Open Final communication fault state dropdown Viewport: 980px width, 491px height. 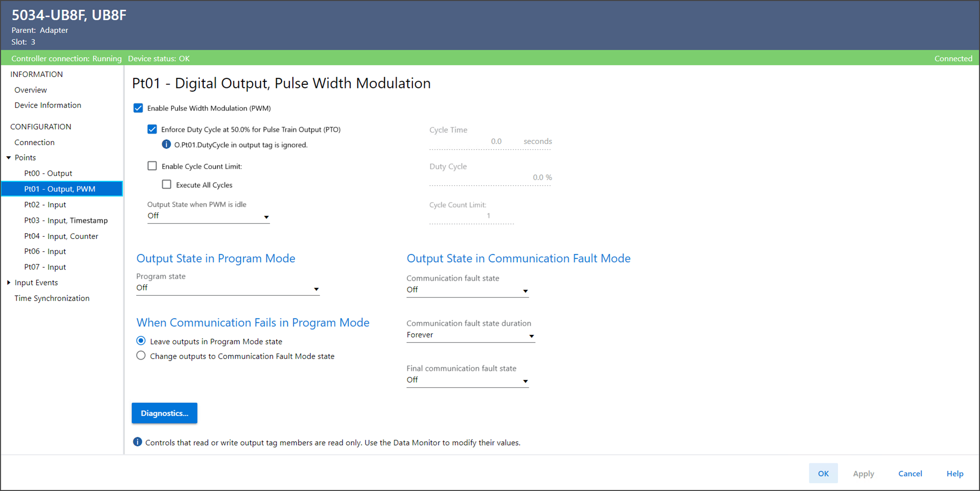click(x=467, y=380)
